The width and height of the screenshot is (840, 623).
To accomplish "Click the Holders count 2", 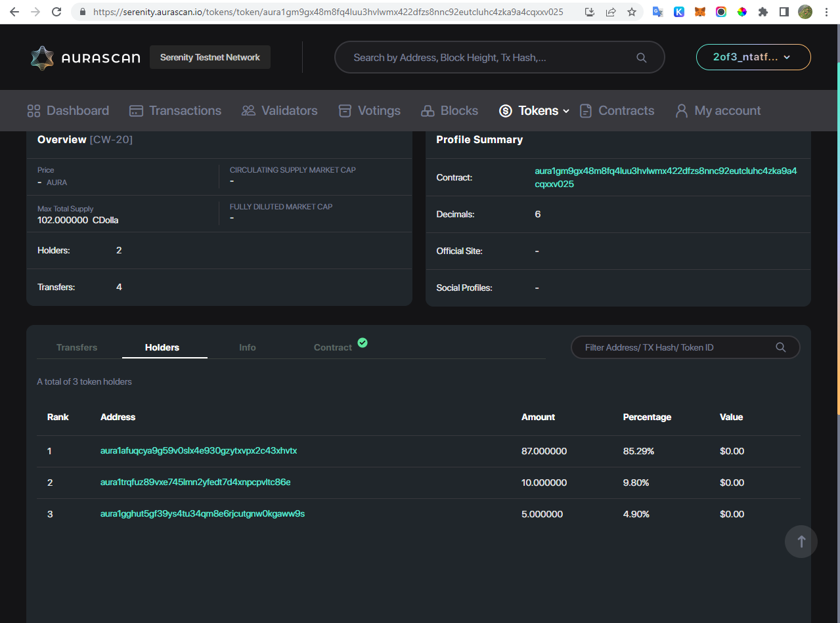I will tap(119, 250).
